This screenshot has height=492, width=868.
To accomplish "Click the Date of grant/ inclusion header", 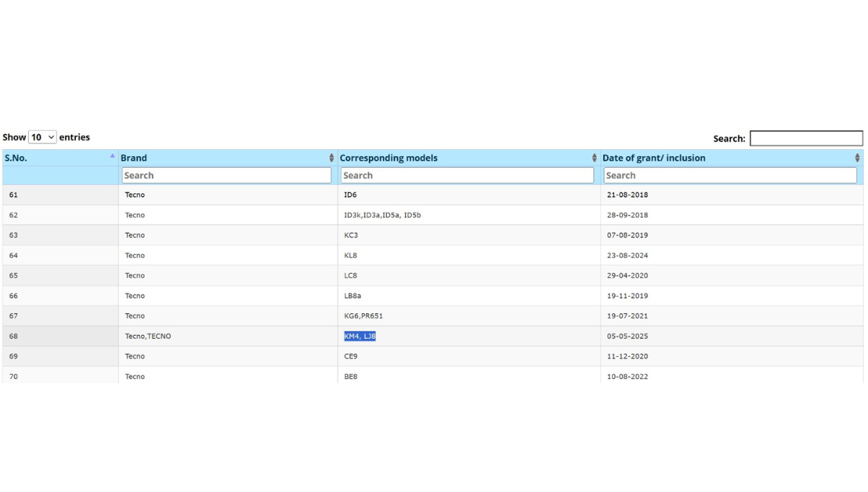I will point(654,158).
